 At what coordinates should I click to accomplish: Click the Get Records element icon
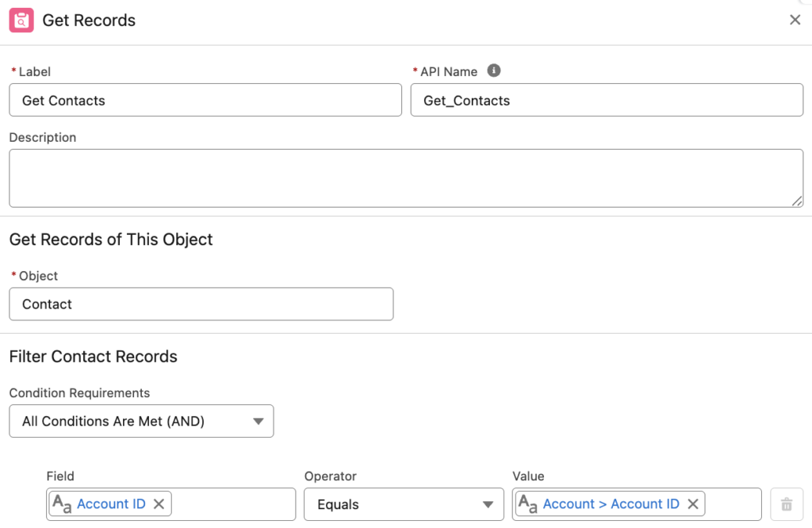click(21, 20)
